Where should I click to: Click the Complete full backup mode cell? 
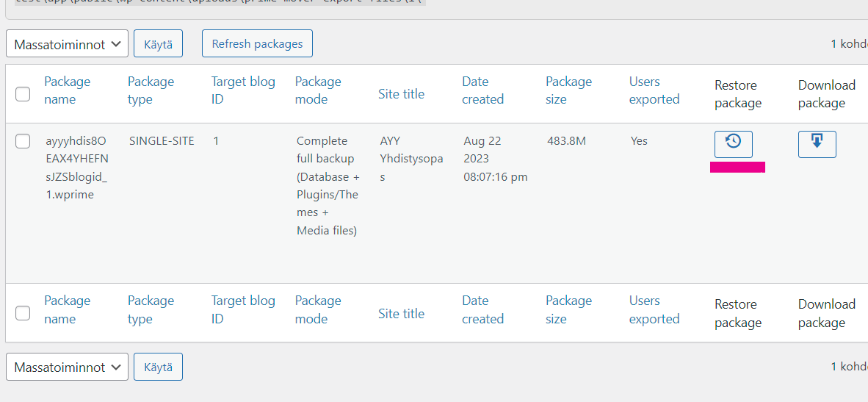pos(328,186)
